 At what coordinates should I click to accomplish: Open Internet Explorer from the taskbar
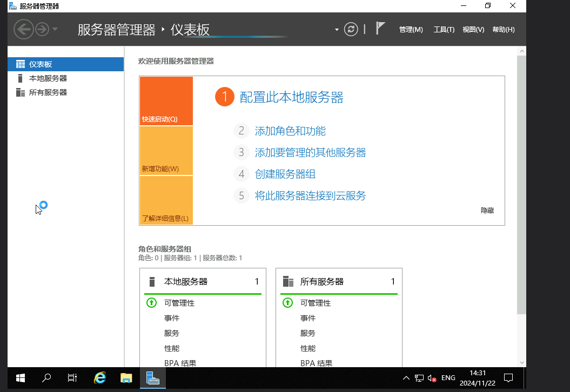[x=100, y=378]
